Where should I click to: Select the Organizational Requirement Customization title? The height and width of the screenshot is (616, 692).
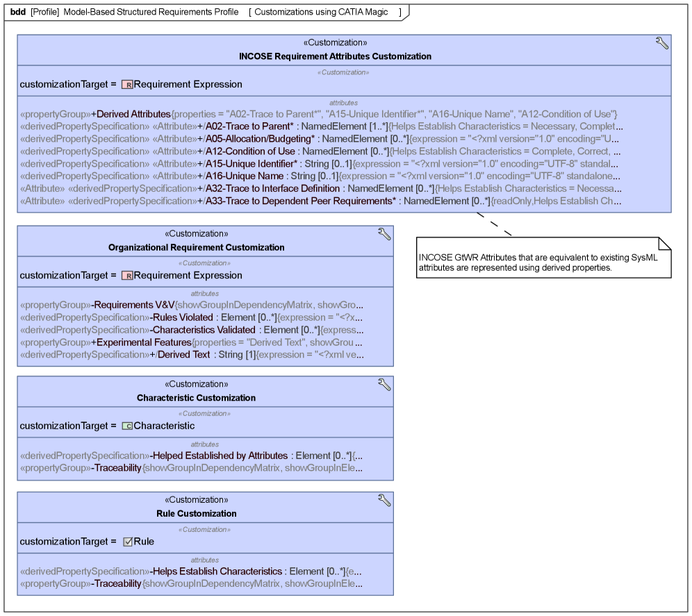pos(197,247)
